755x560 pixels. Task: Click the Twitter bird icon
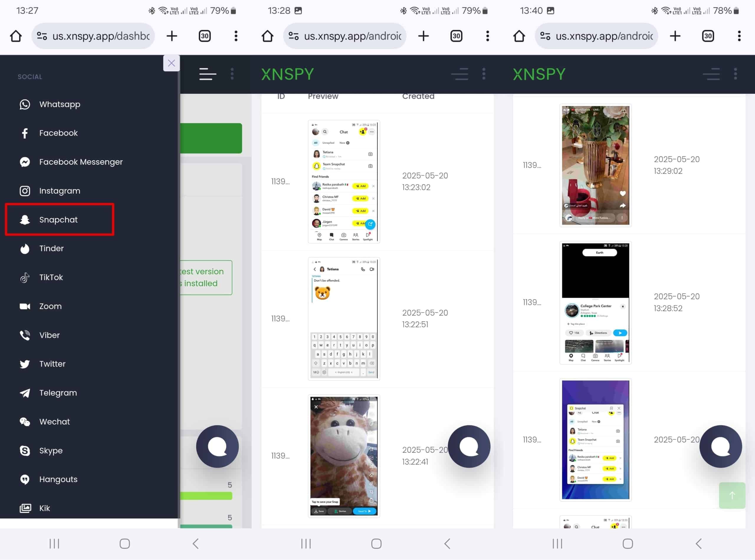[25, 364]
